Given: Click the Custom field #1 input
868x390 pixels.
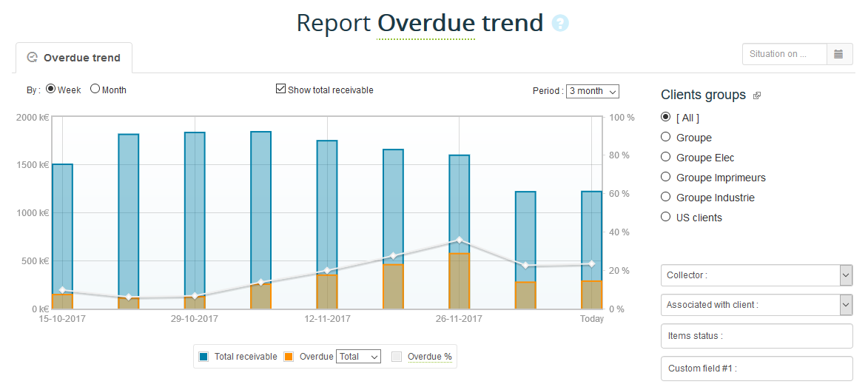Looking at the screenshot, I should (x=757, y=369).
